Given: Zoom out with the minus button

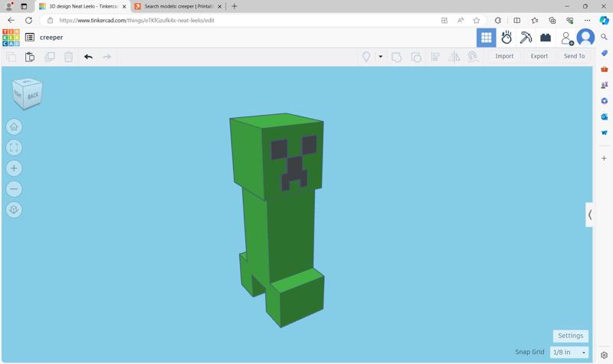Looking at the screenshot, I should [x=14, y=189].
